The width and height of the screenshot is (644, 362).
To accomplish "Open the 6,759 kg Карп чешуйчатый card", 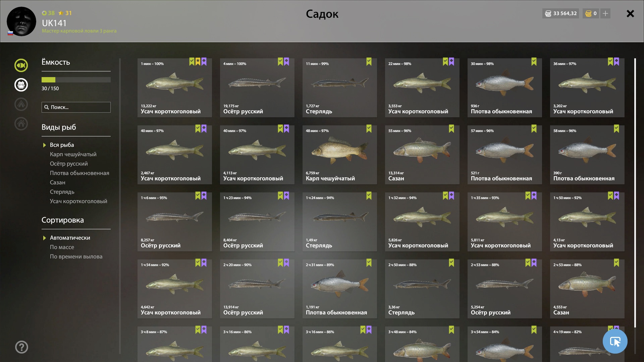I will coord(340,155).
